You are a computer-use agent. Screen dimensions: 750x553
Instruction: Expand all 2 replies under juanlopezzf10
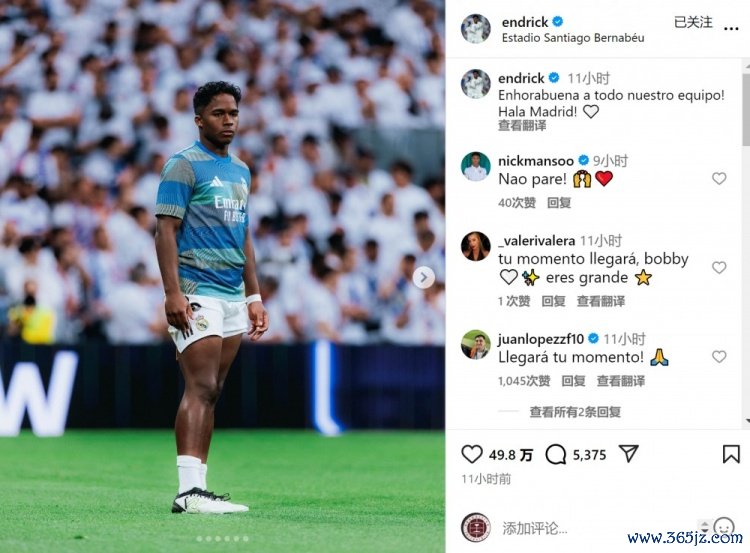575,412
